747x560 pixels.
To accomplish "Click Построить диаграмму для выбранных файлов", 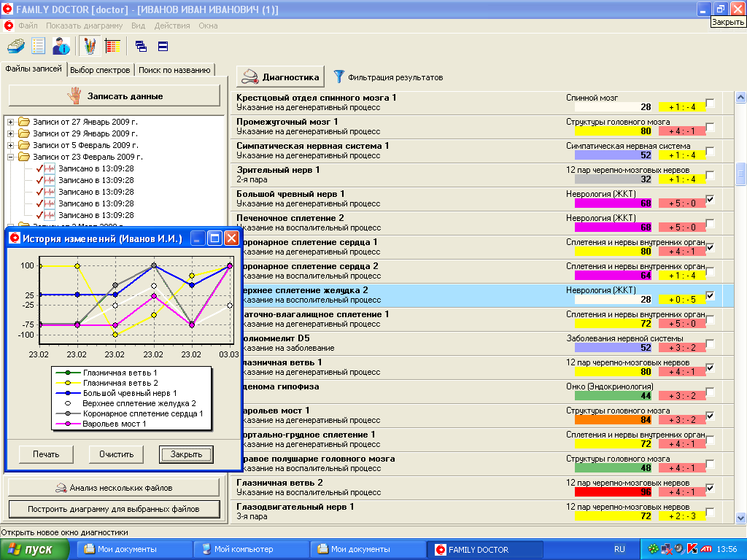I will 114,509.
